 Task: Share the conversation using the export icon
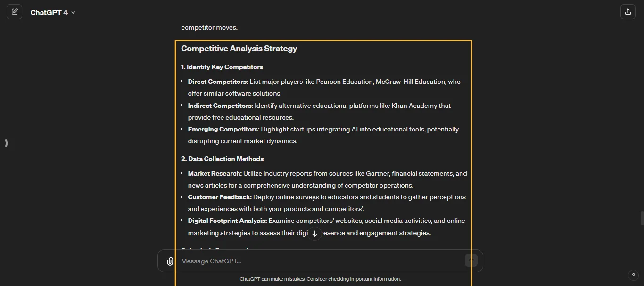[x=627, y=11]
